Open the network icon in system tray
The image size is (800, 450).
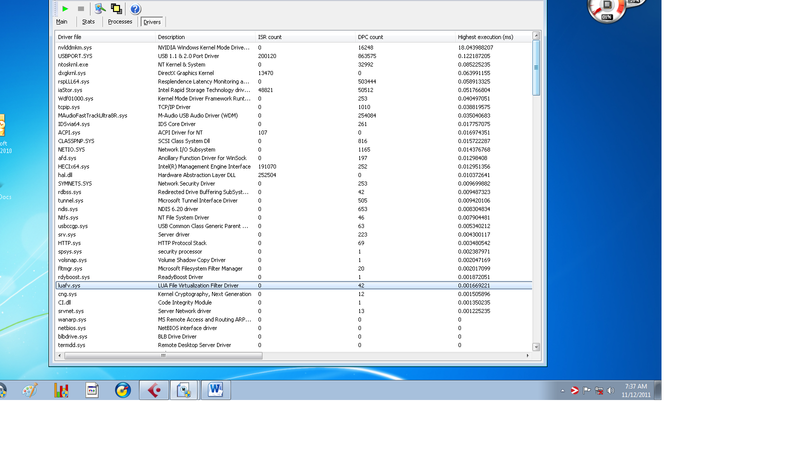(x=599, y=391)
